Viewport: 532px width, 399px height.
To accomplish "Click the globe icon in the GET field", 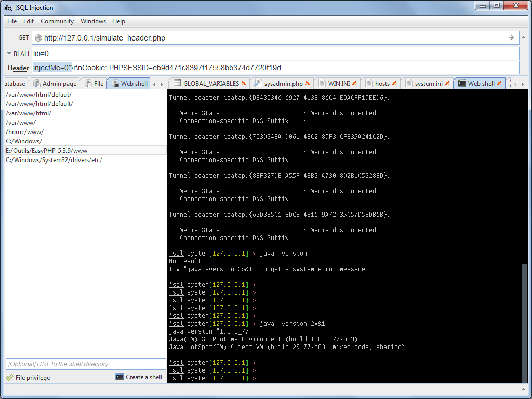I will 38,37.
